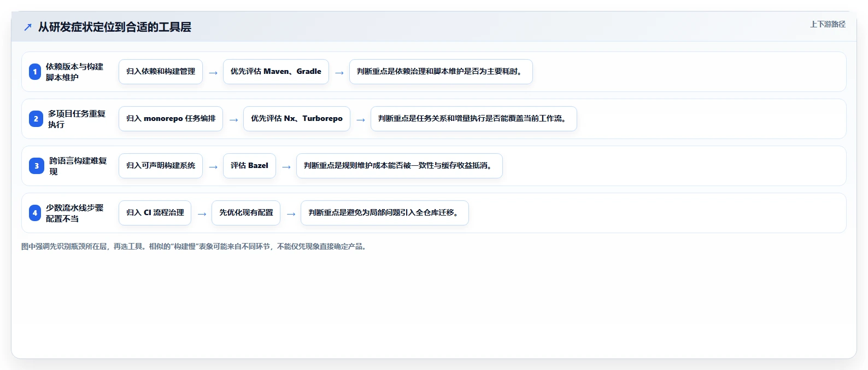Click the arrow after 评估 Bazel

(x=286, y=167)
